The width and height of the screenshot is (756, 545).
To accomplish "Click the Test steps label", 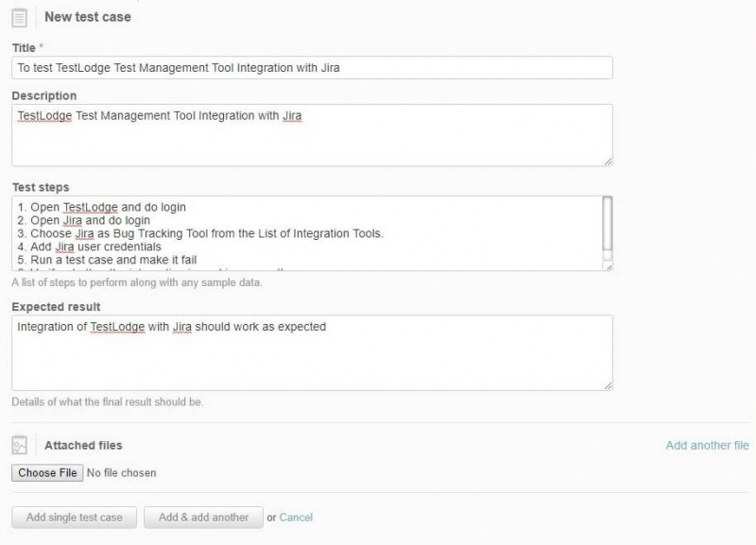I will coord(41,187).
